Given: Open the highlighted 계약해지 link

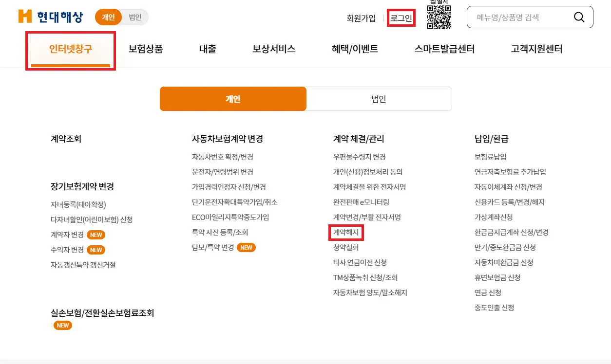Looking at the screenshot, I should click(345, 232).
